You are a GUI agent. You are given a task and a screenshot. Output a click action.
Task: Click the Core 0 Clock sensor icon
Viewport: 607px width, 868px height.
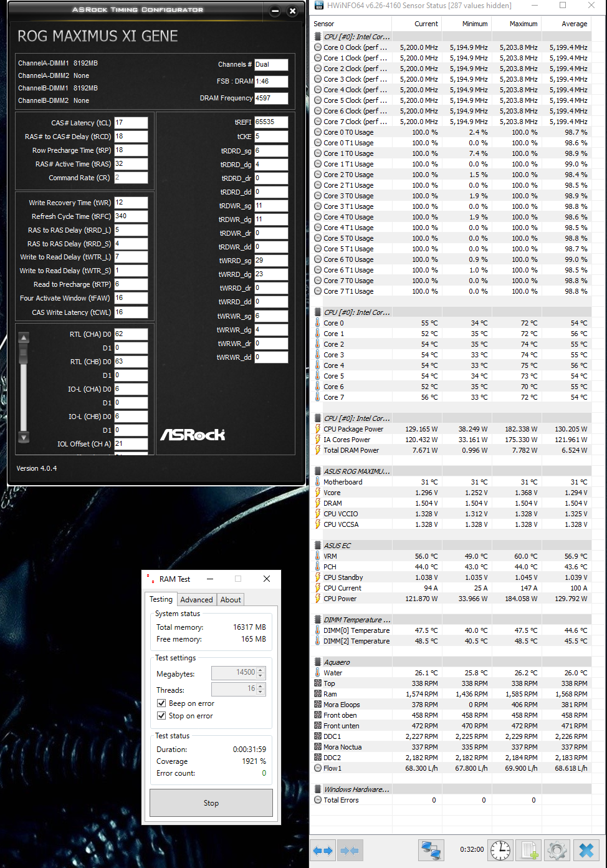(x=318, y=47)
